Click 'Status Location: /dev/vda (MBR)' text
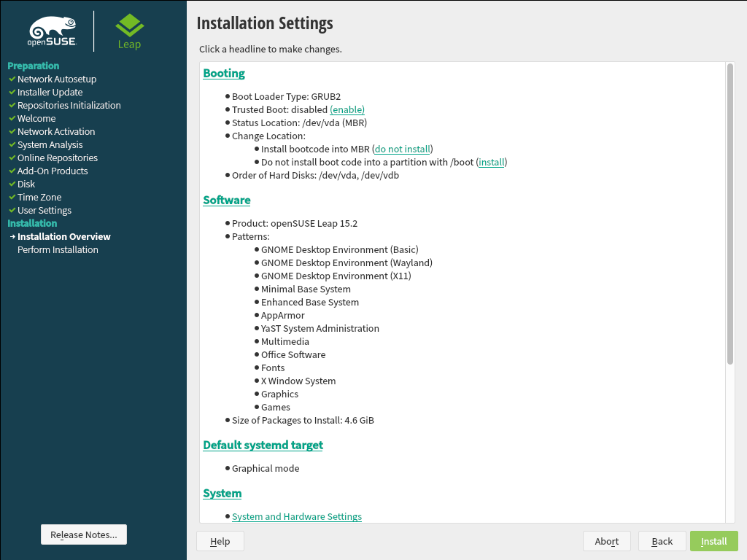This screenshot has height=560, width=747. pos(299,122)
